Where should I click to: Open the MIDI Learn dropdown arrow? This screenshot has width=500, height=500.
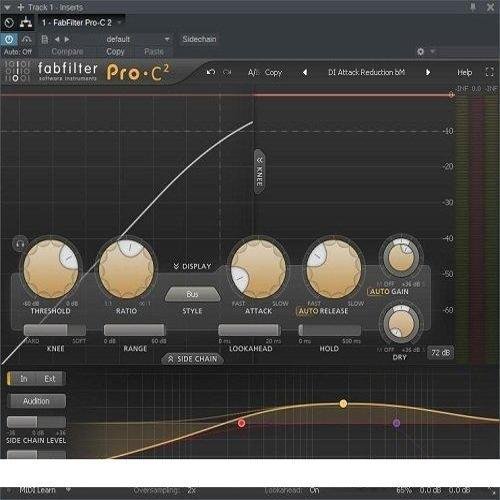68,490
